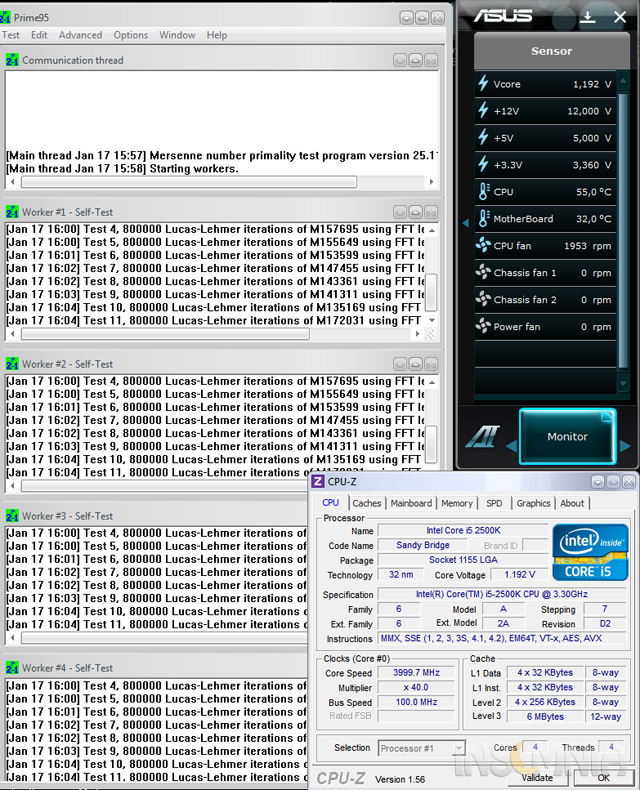The height and width of the screenshot is (790, 640).
Task: Click the sensor list scroll-down arrow
Action: [x=623, y=384]
